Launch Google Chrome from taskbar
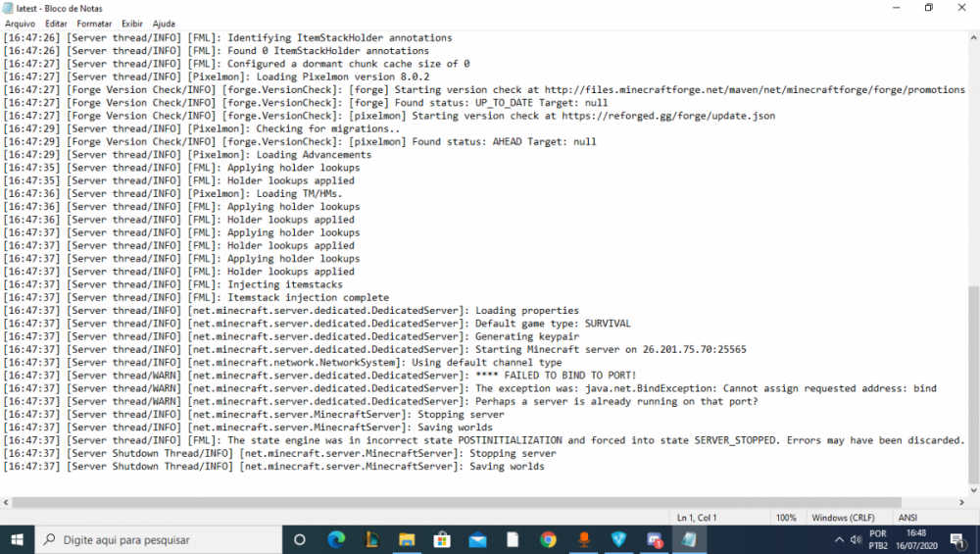Screen dimensions: 980x554 pyautogui.click(x=548, y=539)
